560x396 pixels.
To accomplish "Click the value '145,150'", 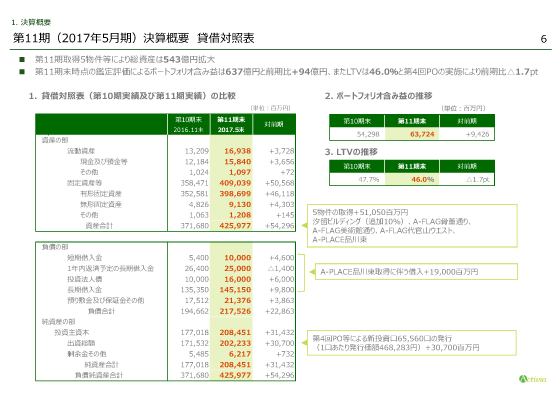I will coord(235,290).
